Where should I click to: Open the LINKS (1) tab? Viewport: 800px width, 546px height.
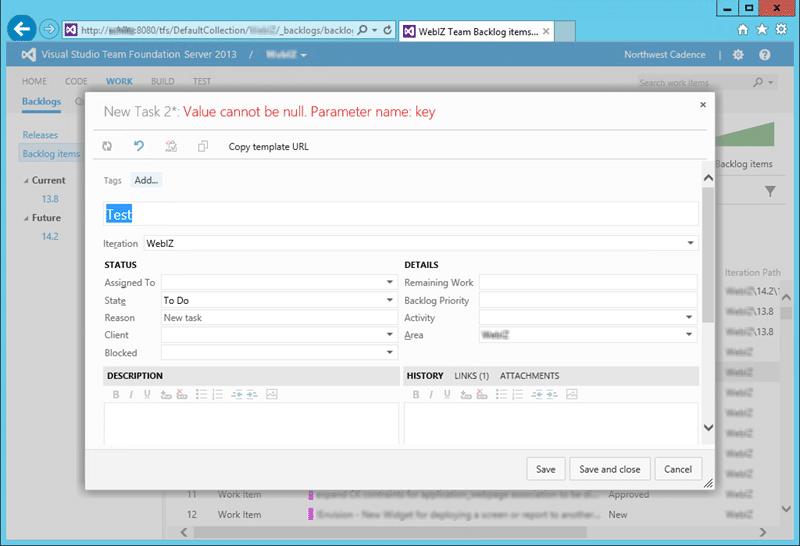471,376
